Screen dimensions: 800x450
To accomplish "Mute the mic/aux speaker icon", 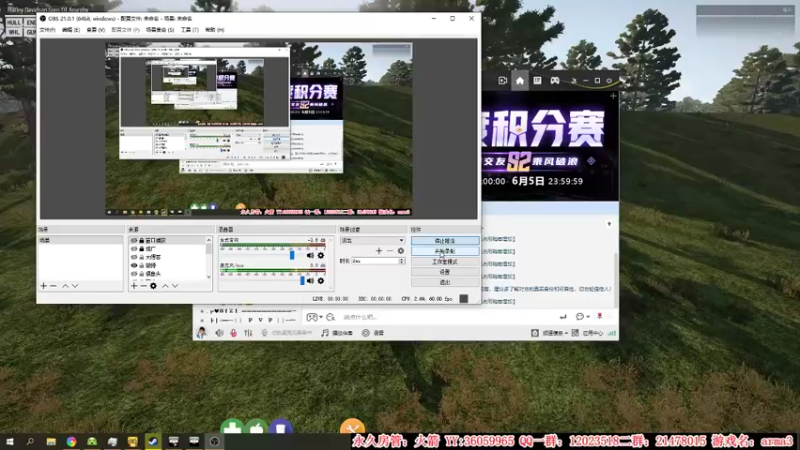I will click(310, 281).
